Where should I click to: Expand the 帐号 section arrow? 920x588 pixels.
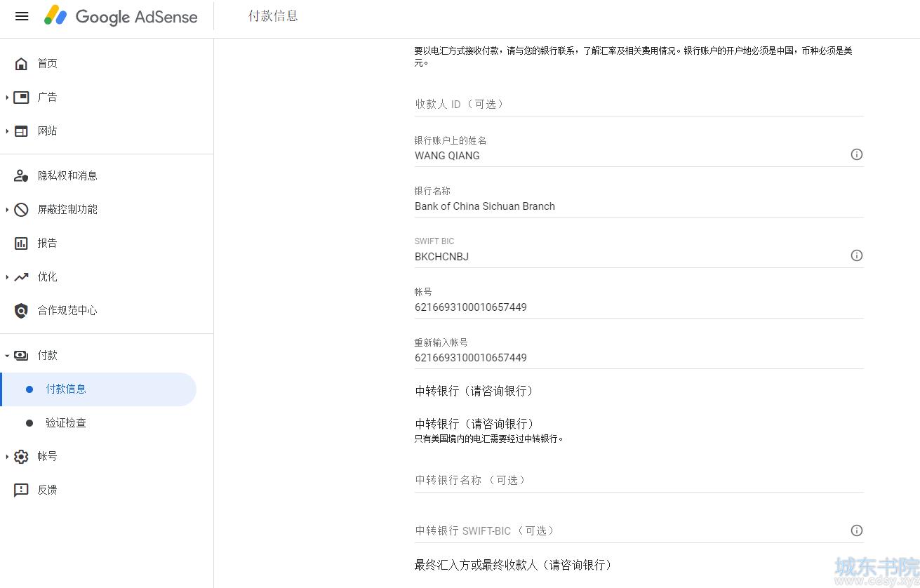7,457
